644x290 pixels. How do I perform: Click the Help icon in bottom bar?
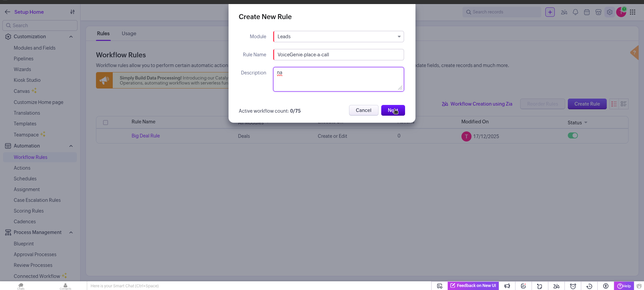[x=624, y=286]
